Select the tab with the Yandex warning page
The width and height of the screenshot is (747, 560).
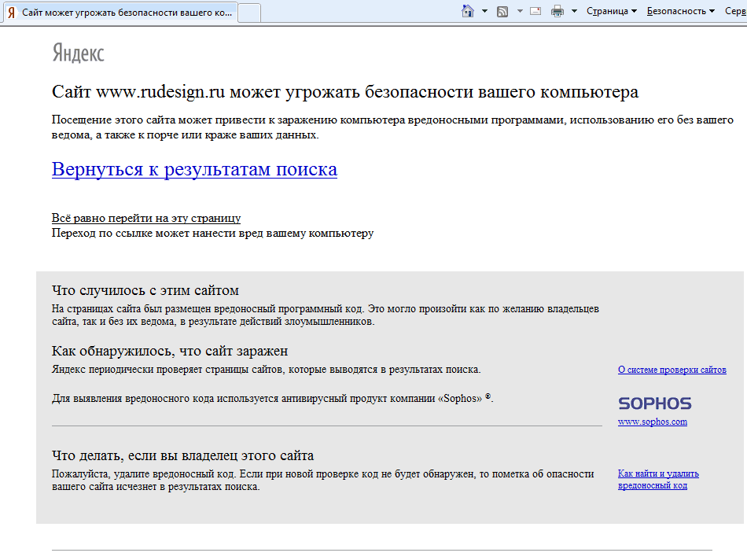point(126,13)
